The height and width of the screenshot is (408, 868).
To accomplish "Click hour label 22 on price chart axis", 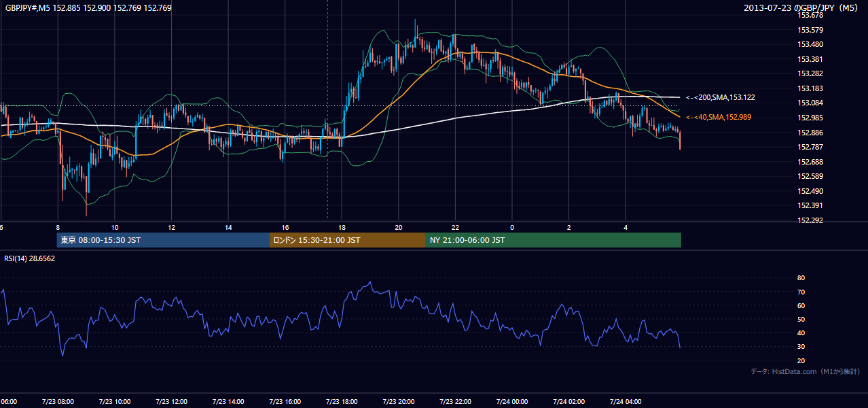I will coord(455,228).
